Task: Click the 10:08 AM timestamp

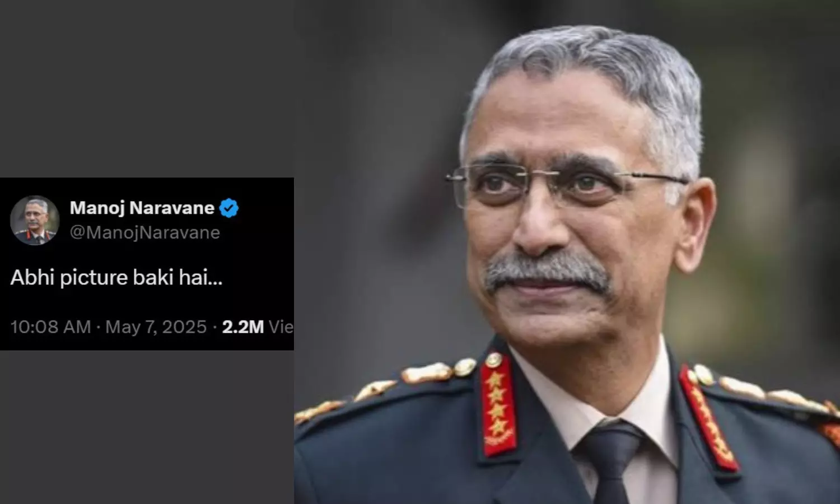Action: click(x=50, y=327)
